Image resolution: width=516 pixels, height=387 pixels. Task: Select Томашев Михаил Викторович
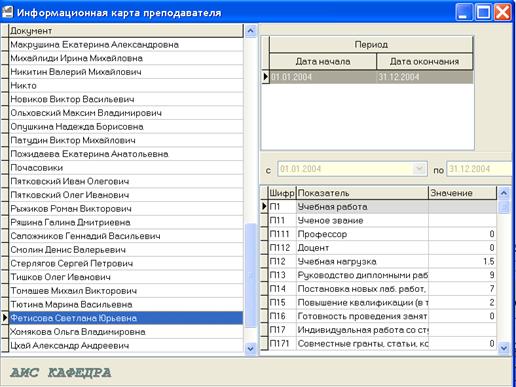(126, 291)
